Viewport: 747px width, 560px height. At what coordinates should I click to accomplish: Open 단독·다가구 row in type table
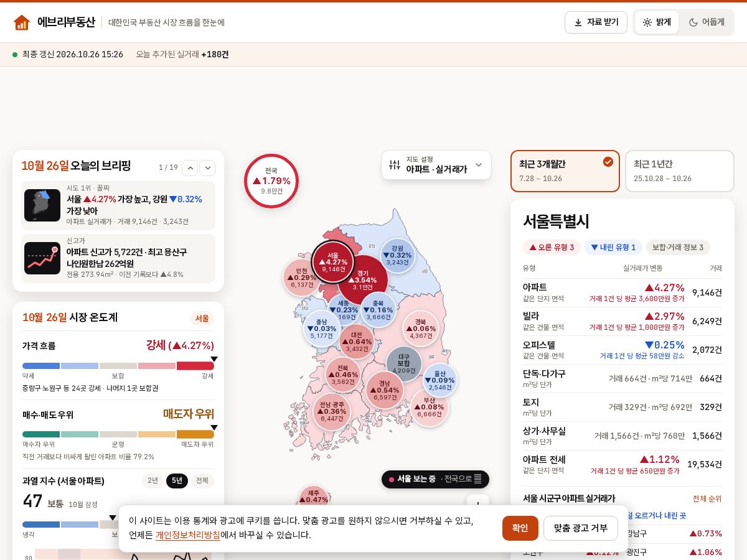tap(622, 378)
